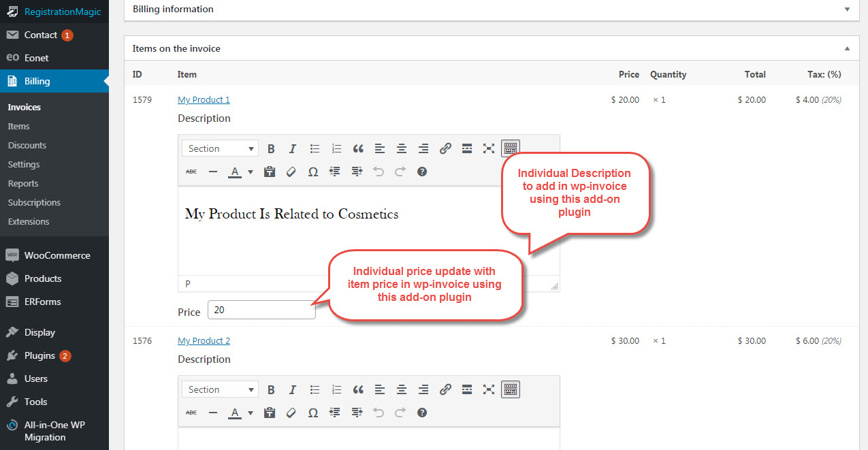Click the help icon in My Product 1 editor

[422, 172]
